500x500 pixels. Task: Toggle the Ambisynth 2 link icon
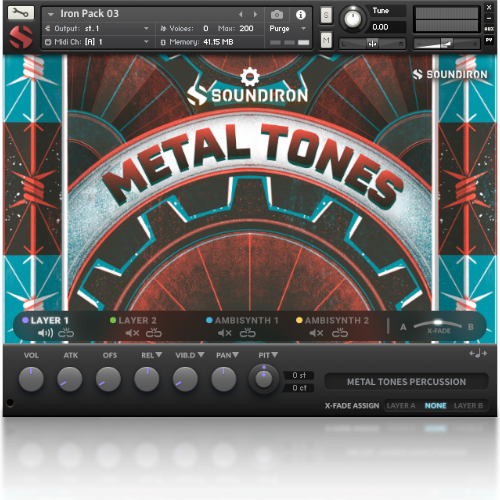(x=340, y=333)
